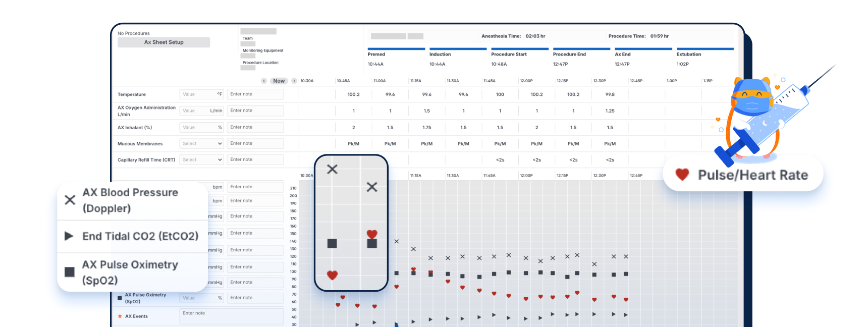Click the AX Events row label

coord(136,316)
